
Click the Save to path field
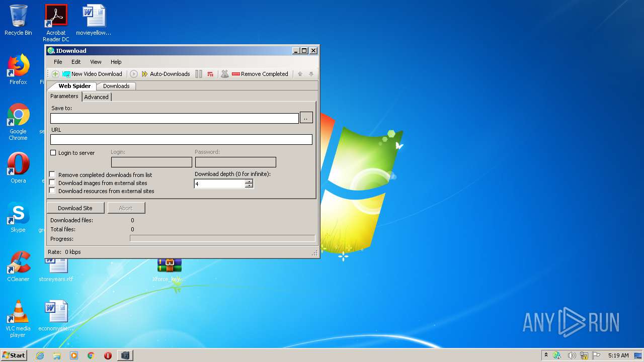[x=175, y=118]
